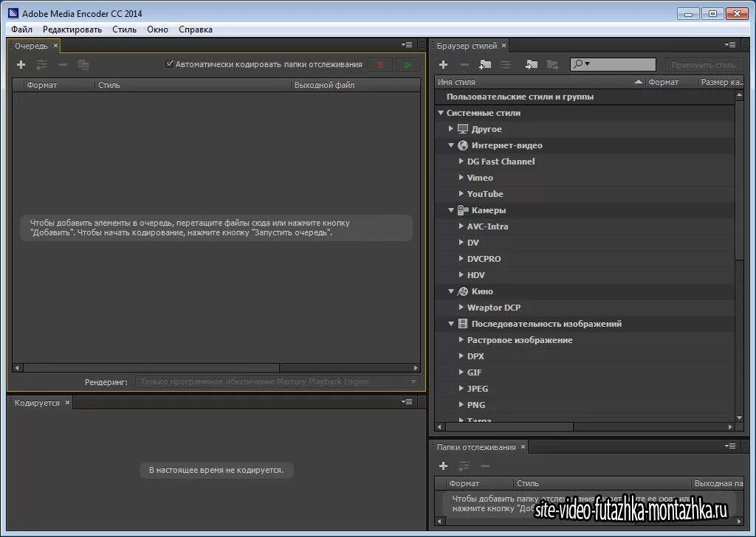
Task: Remove watch folder with minus icon
Action: coord(485,465)
